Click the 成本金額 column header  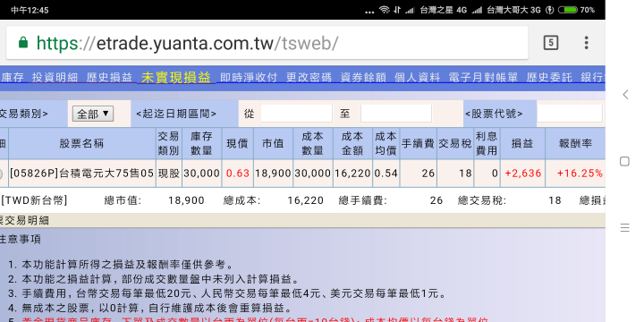[352, 143]
